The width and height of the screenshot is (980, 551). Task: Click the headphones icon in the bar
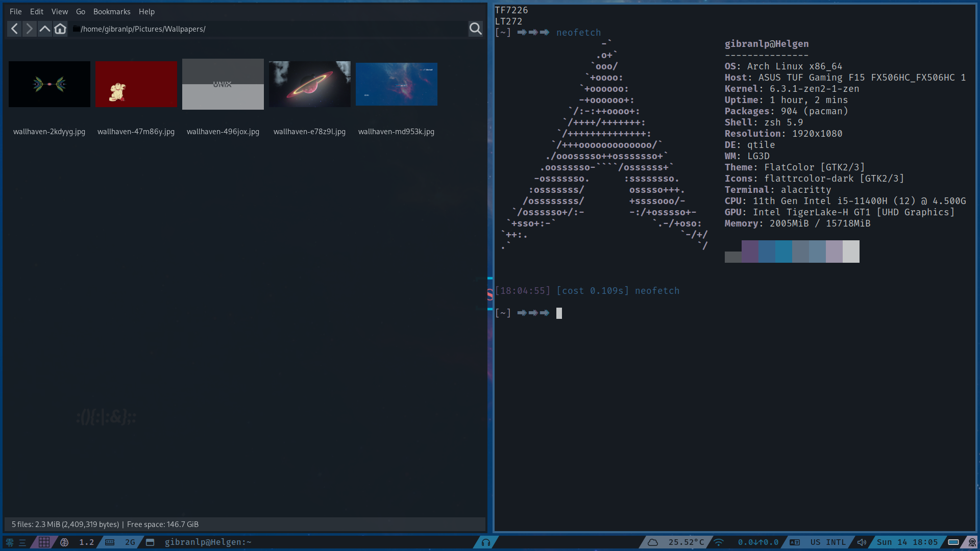pos(486,542)
